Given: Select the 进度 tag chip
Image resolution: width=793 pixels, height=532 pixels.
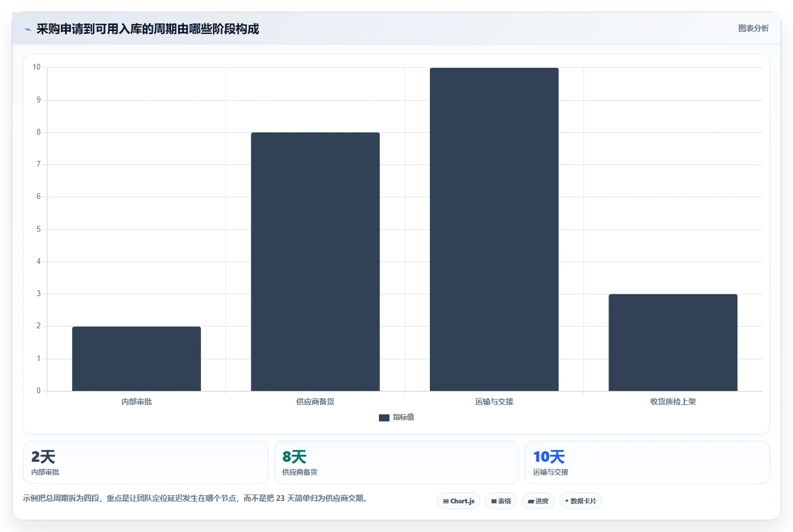Looking at the screenshot, I should point(538,501).
